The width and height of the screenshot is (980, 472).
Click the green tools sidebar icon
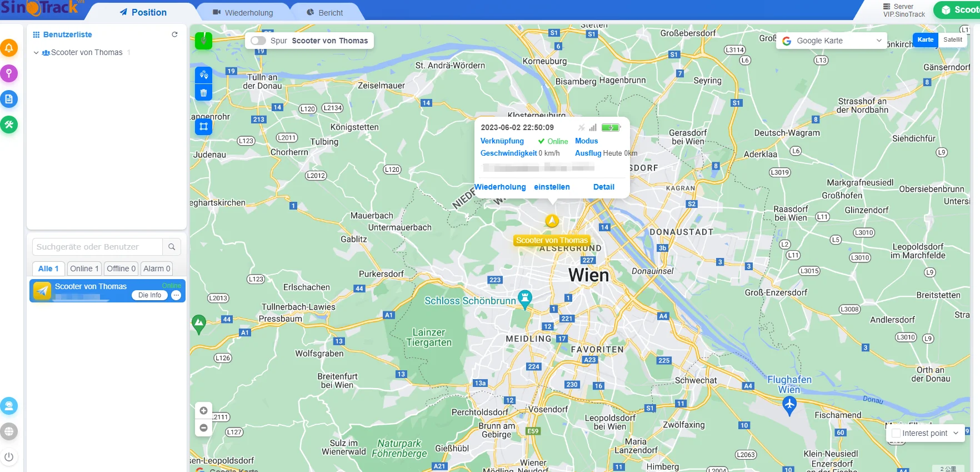[9, 125]
